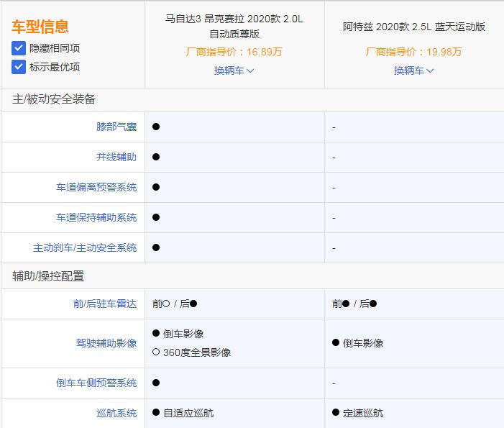Open the 车道偏离预警系统 link
Screen dimensions: 504x428
(96, 187)
